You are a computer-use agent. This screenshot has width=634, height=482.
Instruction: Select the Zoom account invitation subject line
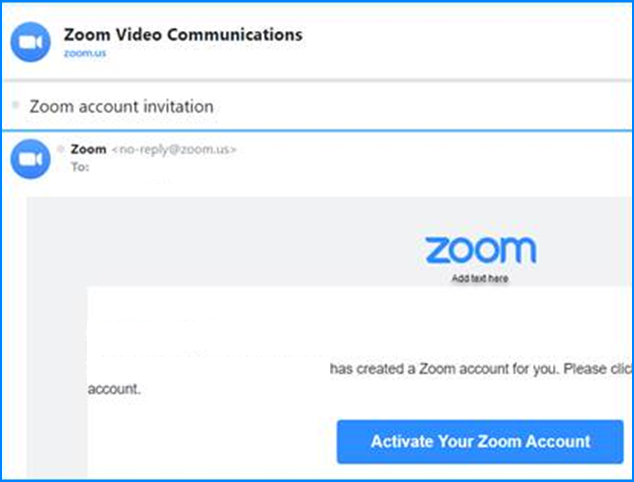coord(121,107)
